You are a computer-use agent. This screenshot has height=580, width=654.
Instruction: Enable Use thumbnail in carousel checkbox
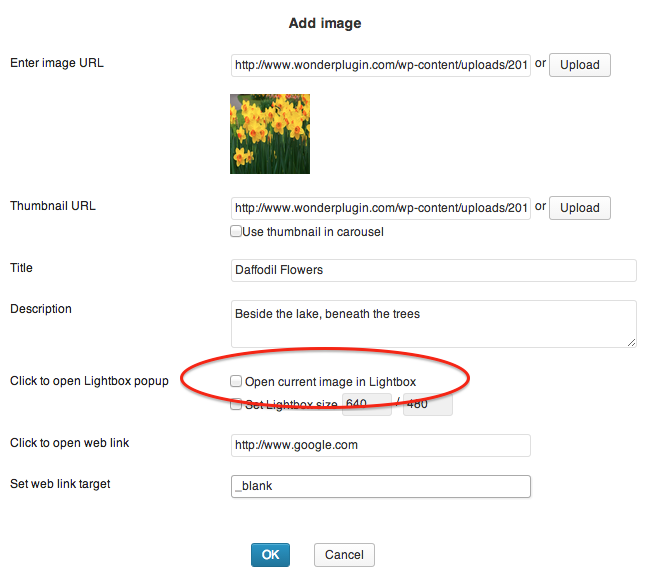236,232
